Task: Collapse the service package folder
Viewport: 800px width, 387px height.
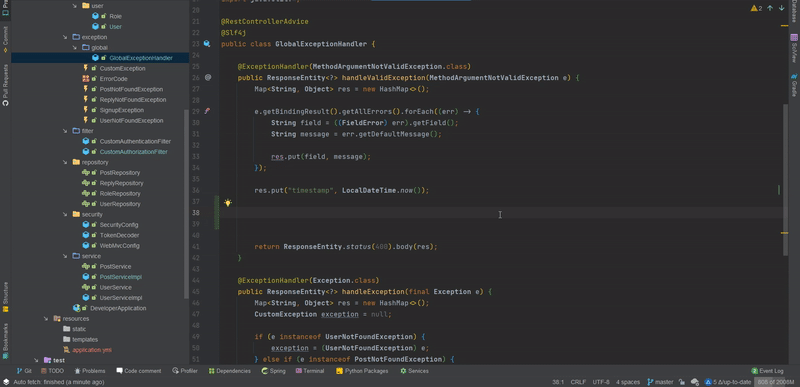Action: click(65, 256)
